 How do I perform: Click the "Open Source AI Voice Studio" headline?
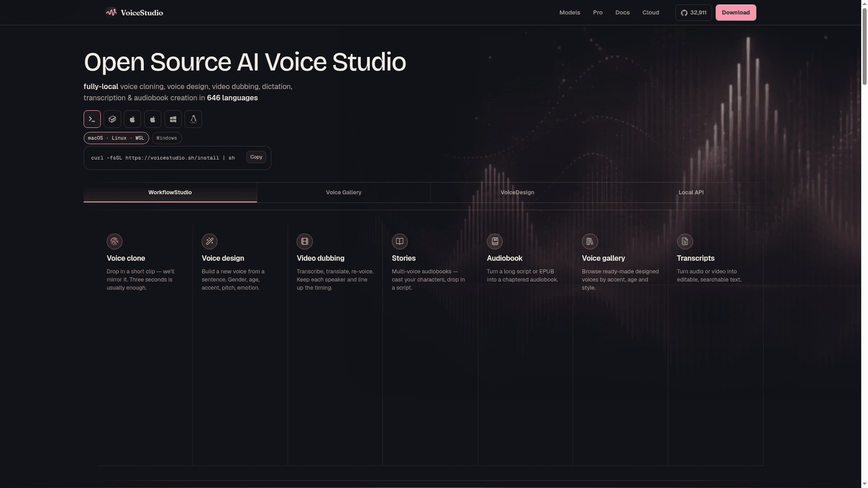(245, 62)
